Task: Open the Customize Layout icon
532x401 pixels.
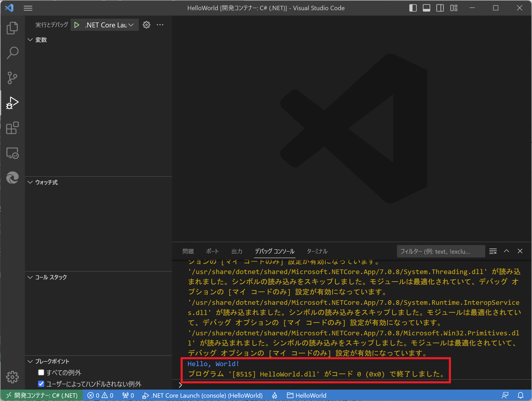Action: 454,8
